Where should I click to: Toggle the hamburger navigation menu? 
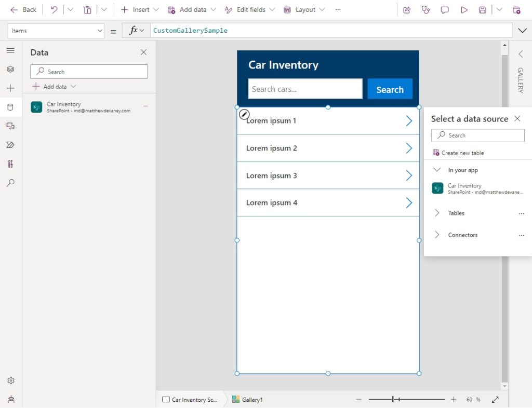tap(10, 50)
